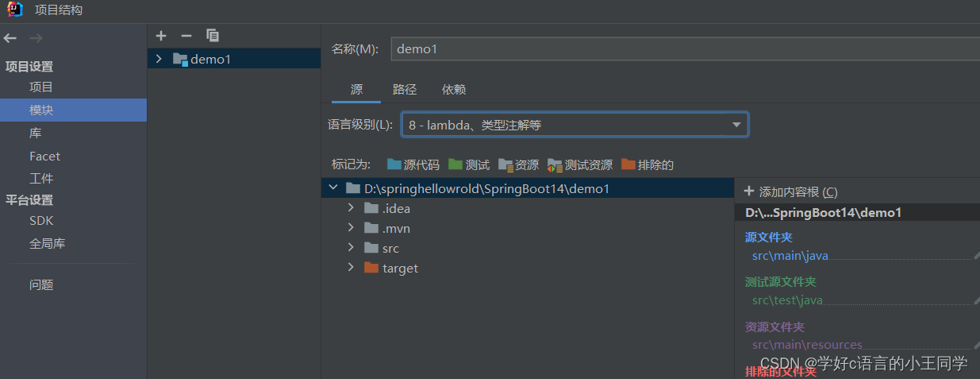
Task: Open 工件 (Artifacts) settings
Action: click(41, 179)
